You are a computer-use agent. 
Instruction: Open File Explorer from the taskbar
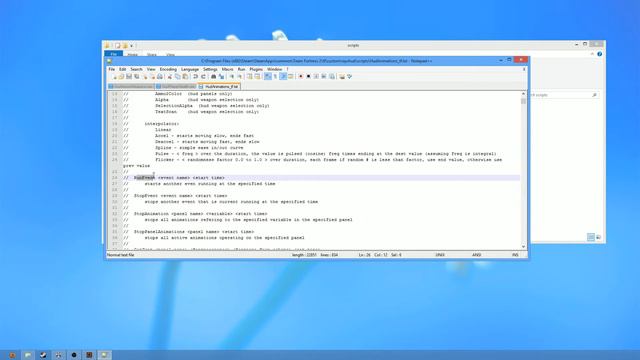pos(28,355)
